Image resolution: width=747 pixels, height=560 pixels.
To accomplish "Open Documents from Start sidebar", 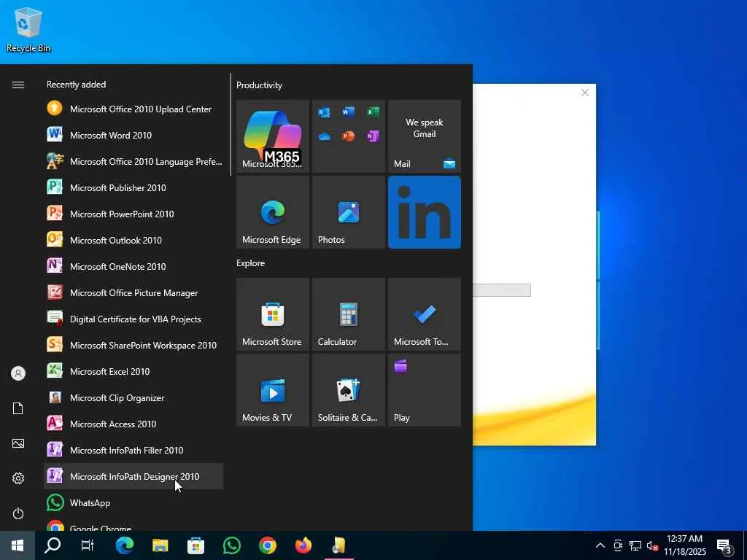I will [18, 408].
